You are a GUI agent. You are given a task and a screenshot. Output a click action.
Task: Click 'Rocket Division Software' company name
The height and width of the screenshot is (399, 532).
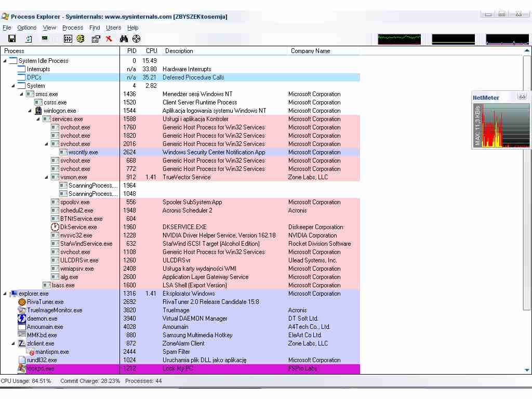click(320, 244)
